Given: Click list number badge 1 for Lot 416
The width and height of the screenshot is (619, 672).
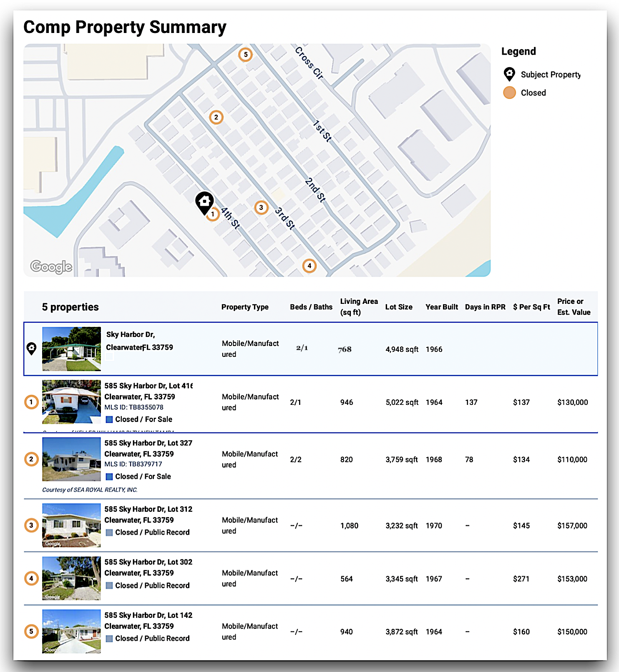Looking at the screenshot, I should (31, 402).
